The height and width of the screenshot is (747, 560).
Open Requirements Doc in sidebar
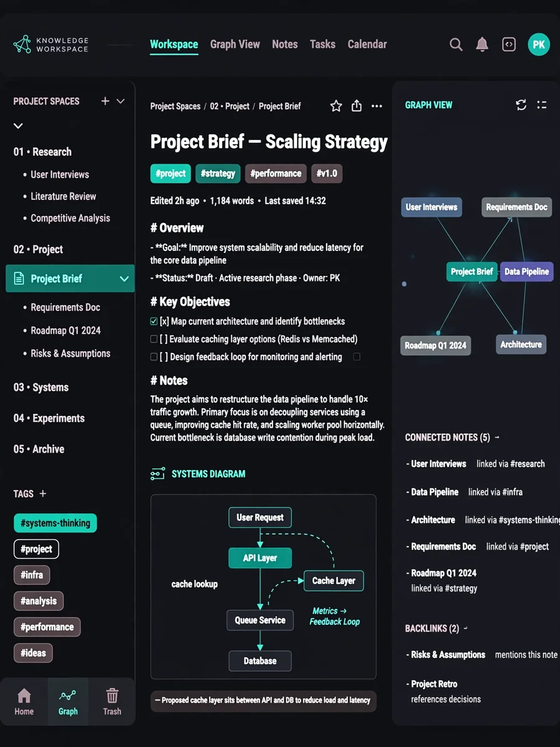(65, 308)
